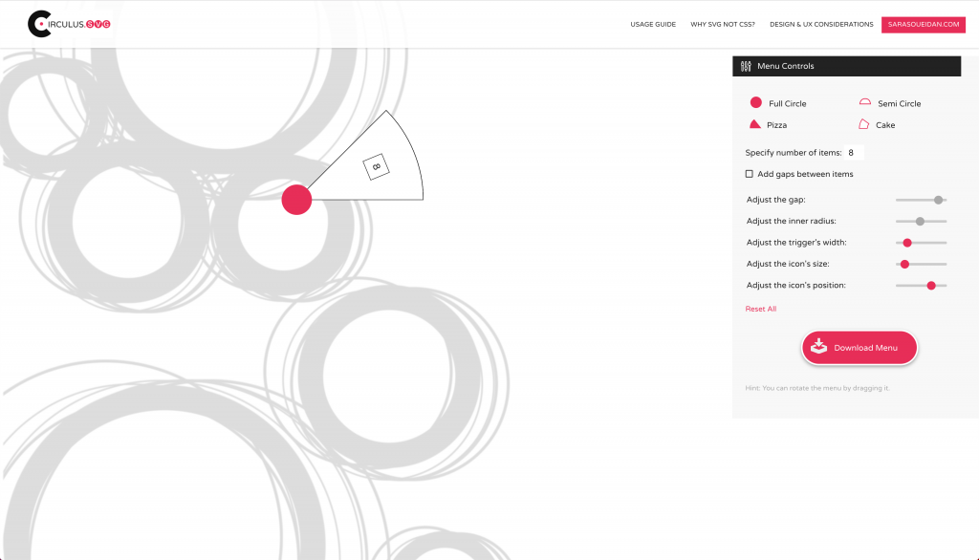Image resolution: width=979 pixels, height=560 pixels.
Task: Click 'Specify number of items:' label
Action: pos(793,152)
